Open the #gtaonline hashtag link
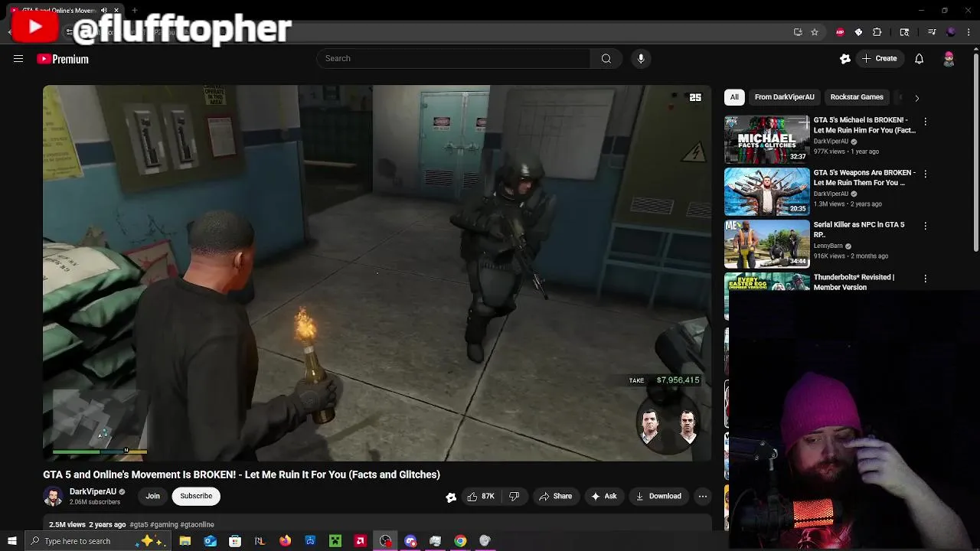The height and width of the screenshot is (551, 980). 198,525
